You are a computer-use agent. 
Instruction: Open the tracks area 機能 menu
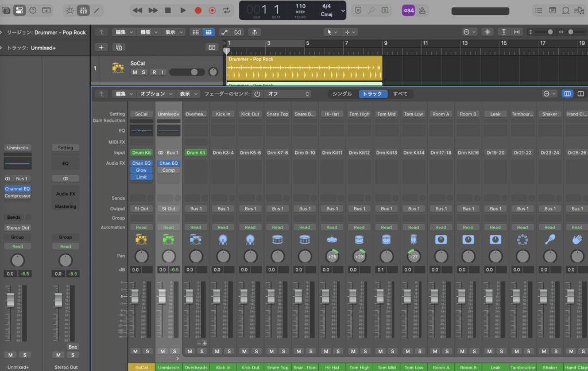click(149, 32)
